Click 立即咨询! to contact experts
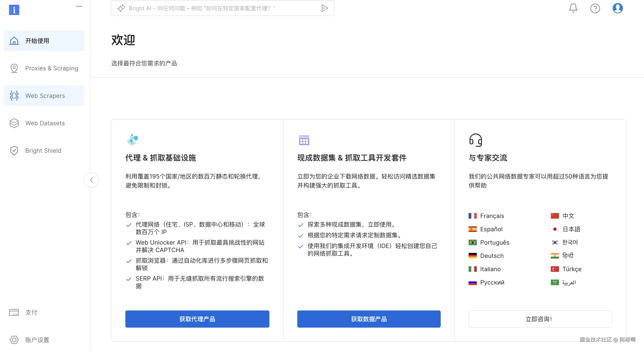 540,319
